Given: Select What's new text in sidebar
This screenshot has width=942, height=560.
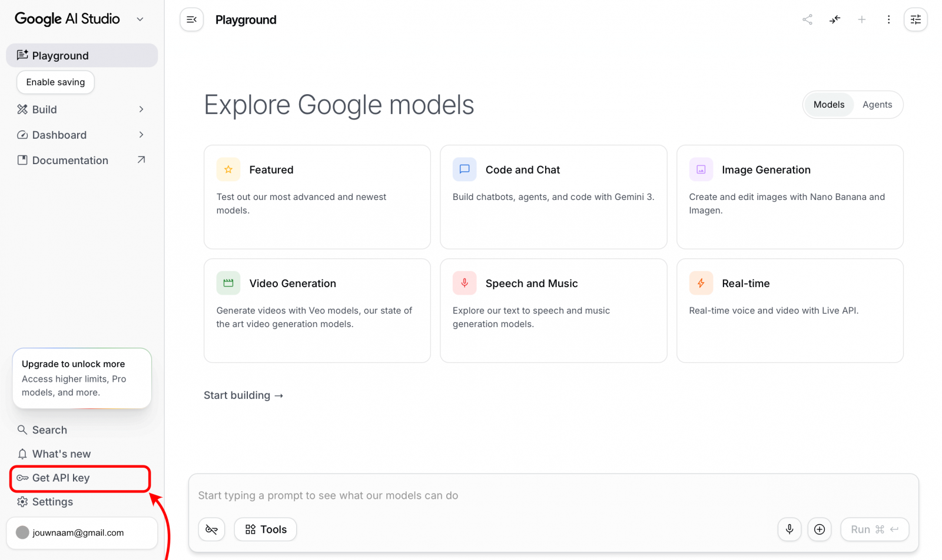Looking at the screenshot, I should coord(61,454).
